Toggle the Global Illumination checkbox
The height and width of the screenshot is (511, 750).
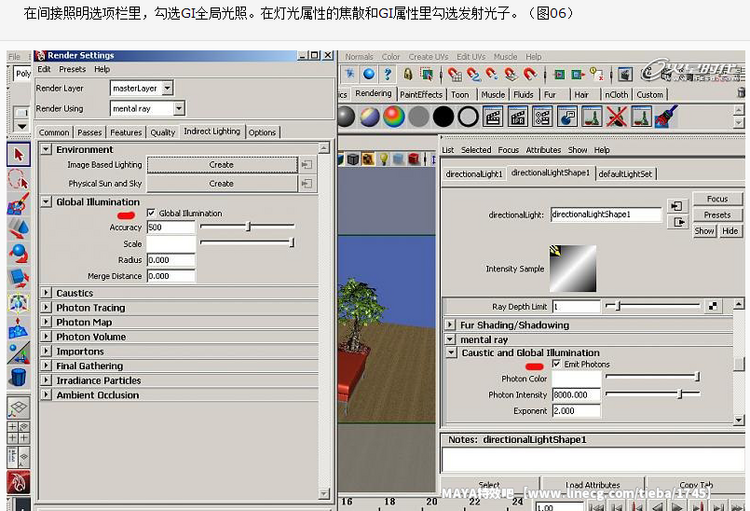151,213
